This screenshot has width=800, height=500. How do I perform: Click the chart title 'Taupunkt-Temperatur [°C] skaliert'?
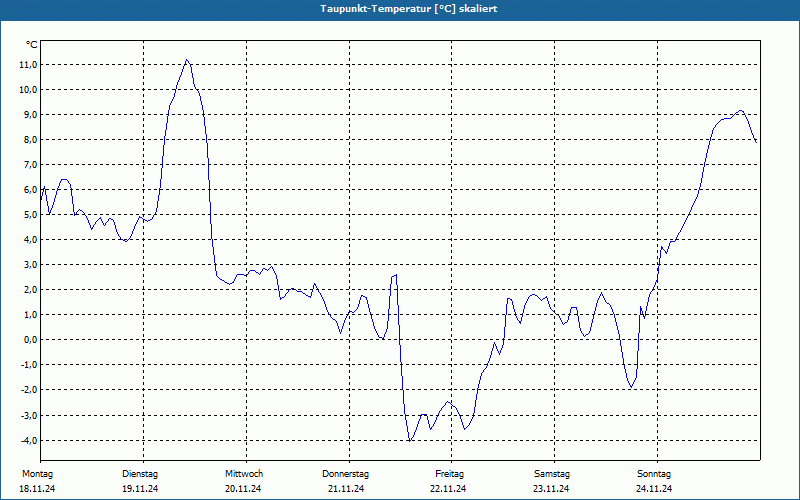409,9
